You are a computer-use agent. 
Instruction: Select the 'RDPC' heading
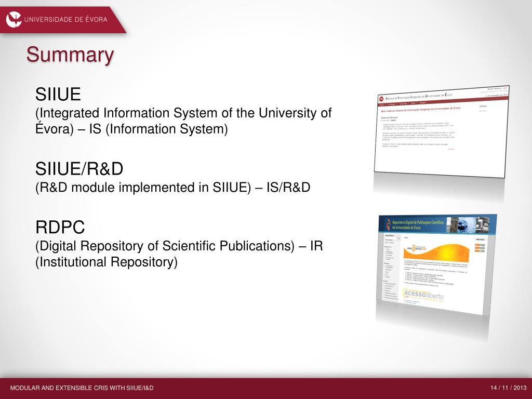point(60,228)
